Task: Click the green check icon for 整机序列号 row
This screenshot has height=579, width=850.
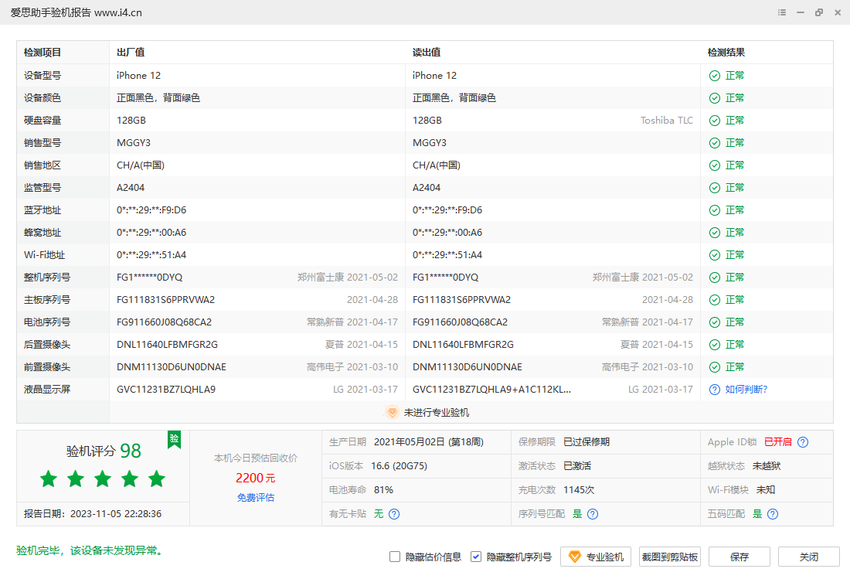Action: pos(714,278)
